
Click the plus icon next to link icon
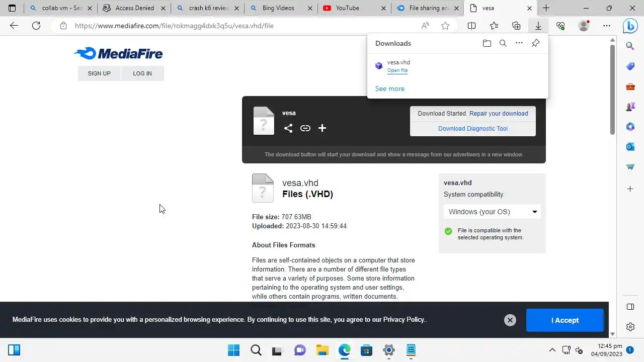click(x=323, y=128)
